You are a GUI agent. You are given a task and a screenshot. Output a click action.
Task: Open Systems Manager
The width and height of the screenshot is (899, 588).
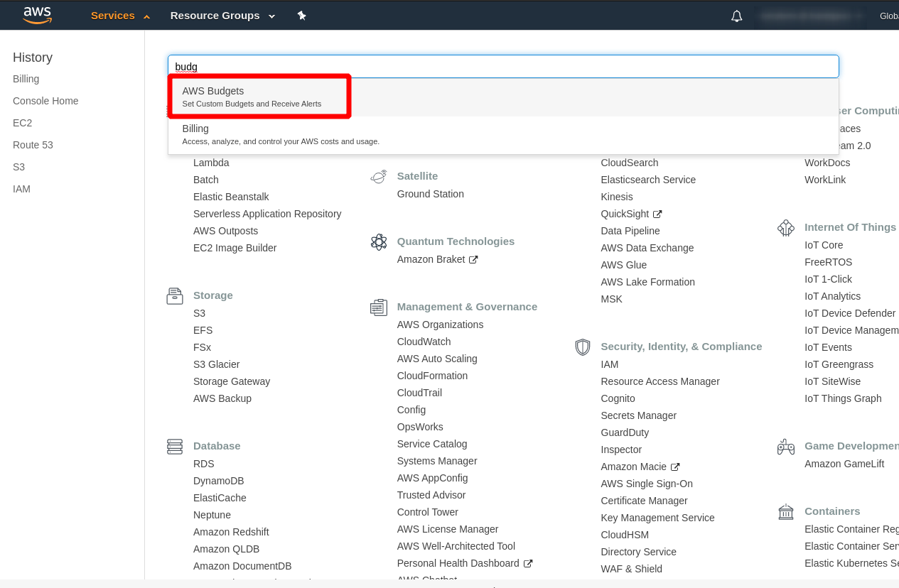tap(437, 461)
